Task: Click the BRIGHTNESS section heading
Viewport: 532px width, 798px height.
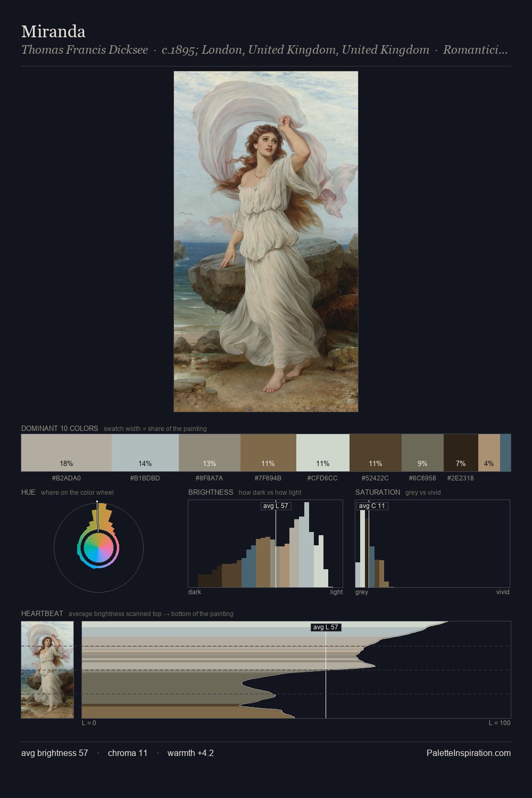Action: pos(211,492)
